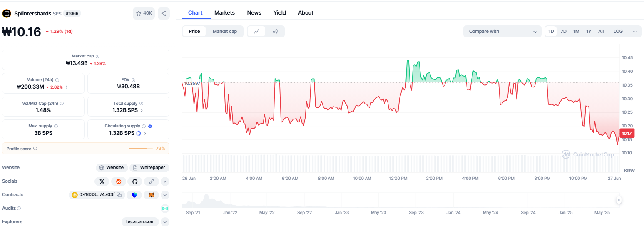Expand Total supply details chevron
Screen dimensions: 644x226
click(x=142, y=110)
